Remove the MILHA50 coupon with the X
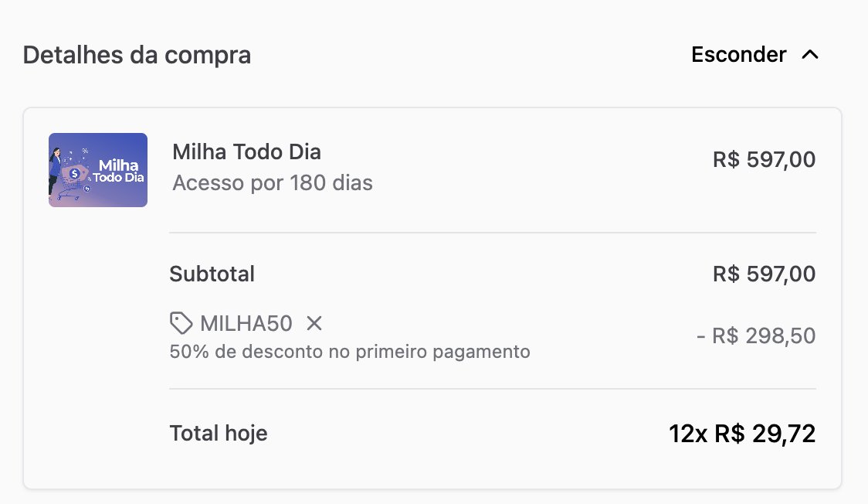Screen dimensions: 868x504 click(x=314, y=323)
